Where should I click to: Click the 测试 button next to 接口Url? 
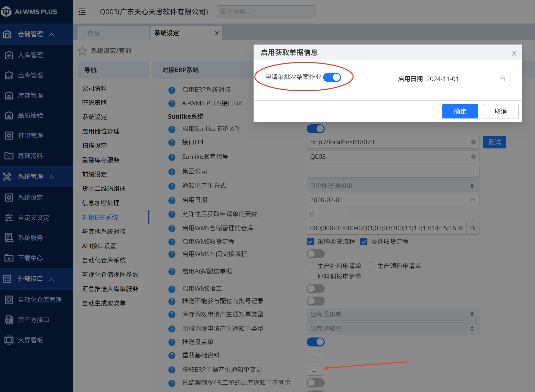point(494,142)
